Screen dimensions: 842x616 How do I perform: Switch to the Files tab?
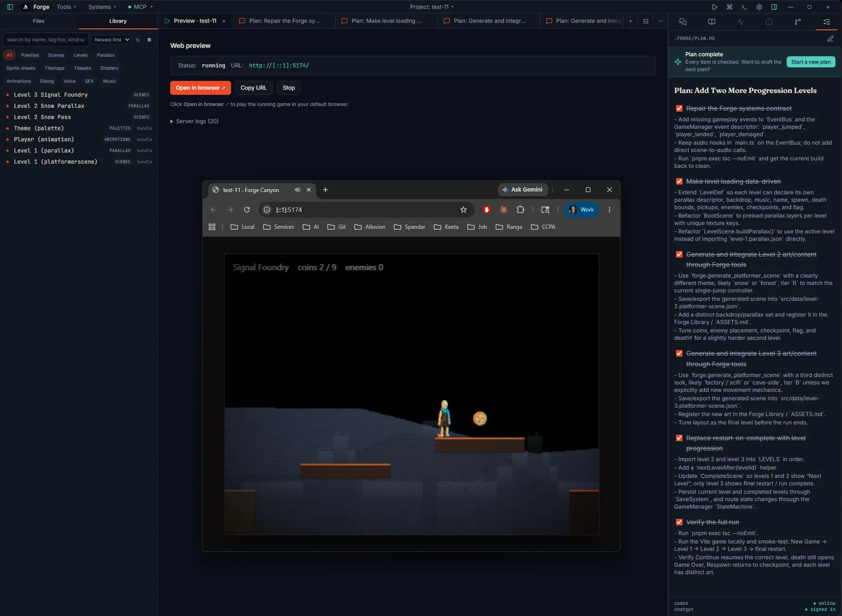(x=39, y=21)
